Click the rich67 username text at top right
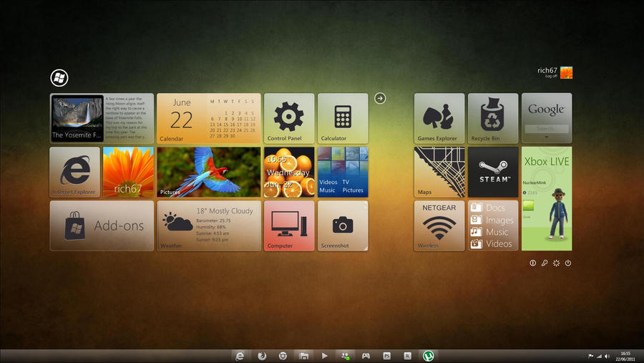Screen dimensions: 644x363 547,70
